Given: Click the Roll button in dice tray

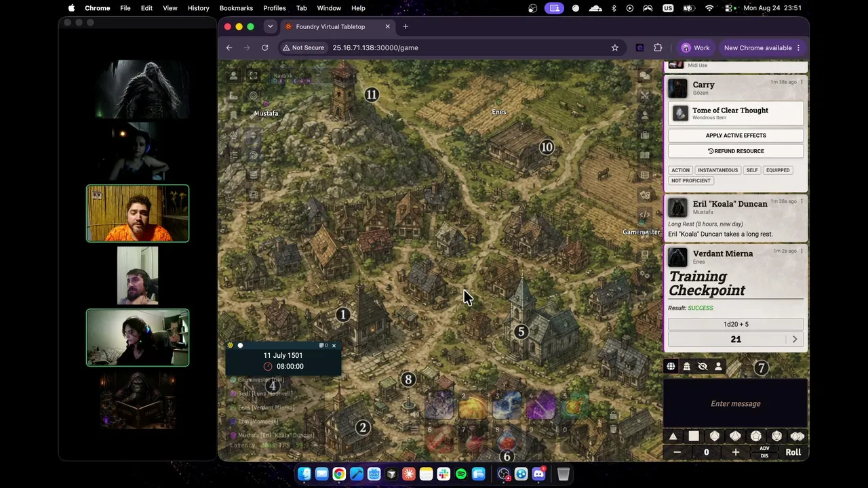Looking at the screenshot, I should point(793,452).
